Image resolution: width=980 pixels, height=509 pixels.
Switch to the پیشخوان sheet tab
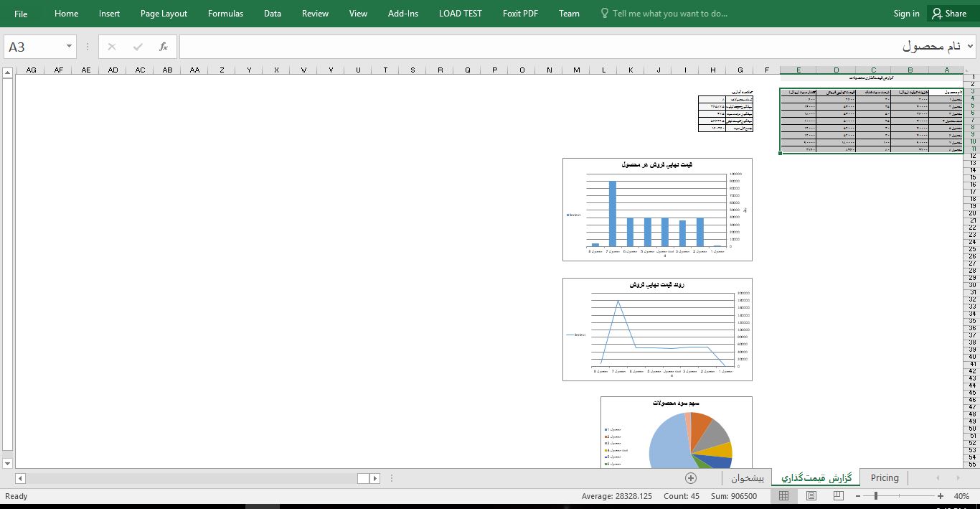click(748, 478)
